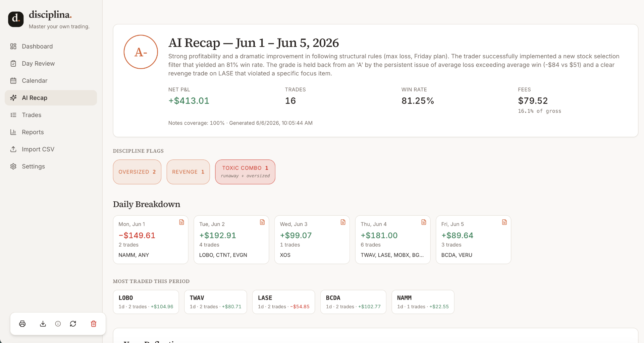
Task: Regenerate the AI recap
Action: pos(73,324)
